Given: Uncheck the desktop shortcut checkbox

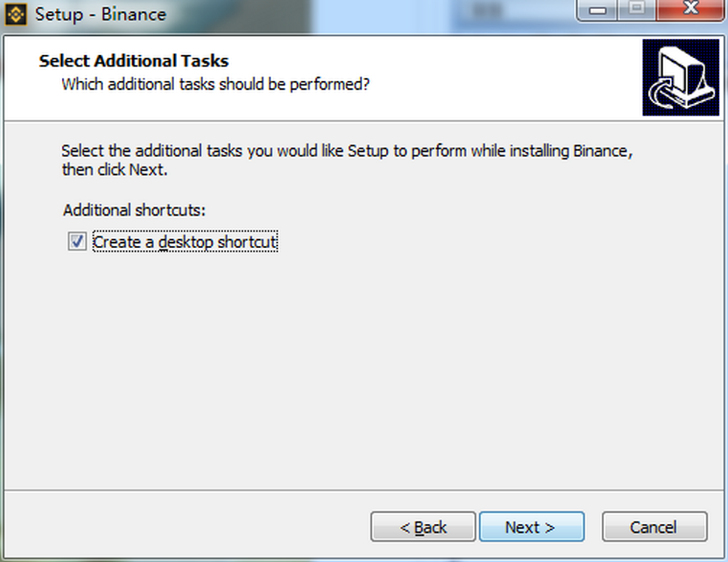Looking at the screenshot, I should [77, 242].
